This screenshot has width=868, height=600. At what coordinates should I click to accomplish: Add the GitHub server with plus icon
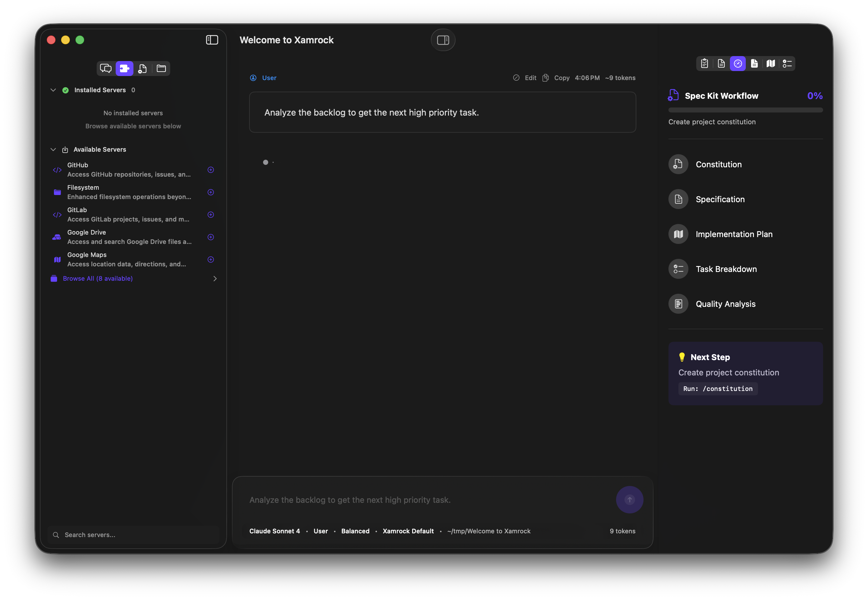pyautogui.click(x=211, y=170)
